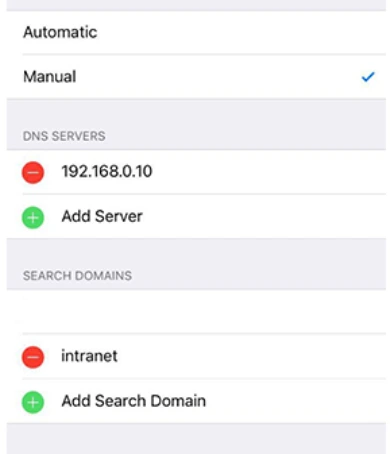Tap the green plus next to Add Search Domain
Image resolution: width=390 pixels, height=454 pixels.
[33, 402]
